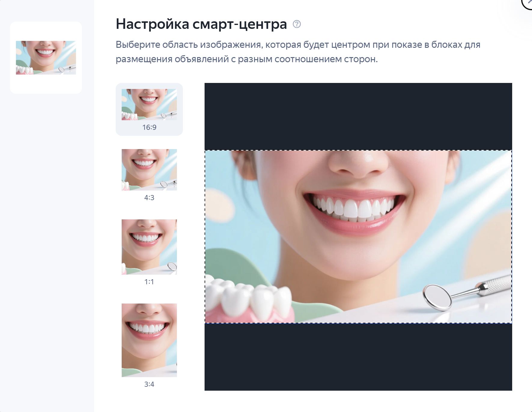Click the 4:3 label text

click(x=149, y=198)
